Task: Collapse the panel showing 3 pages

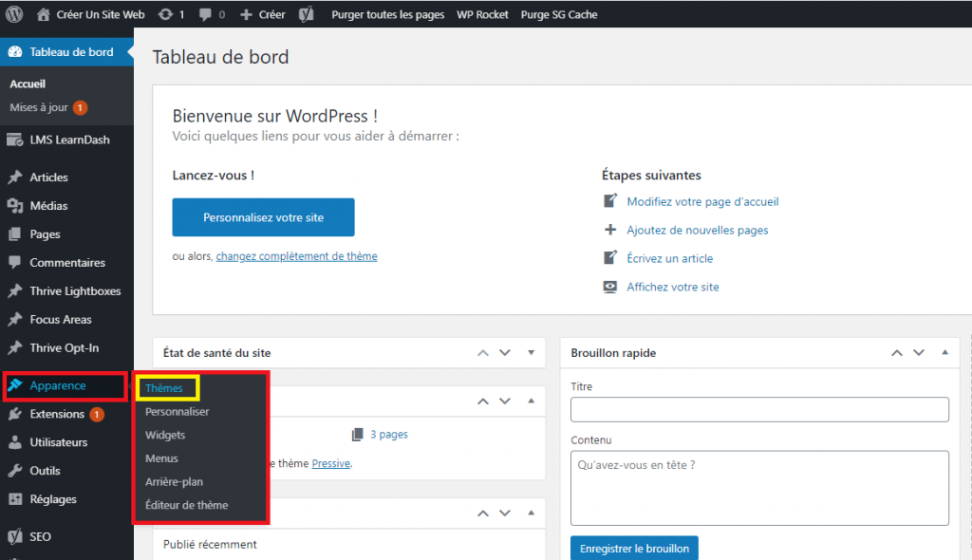Action: (532, 401)
